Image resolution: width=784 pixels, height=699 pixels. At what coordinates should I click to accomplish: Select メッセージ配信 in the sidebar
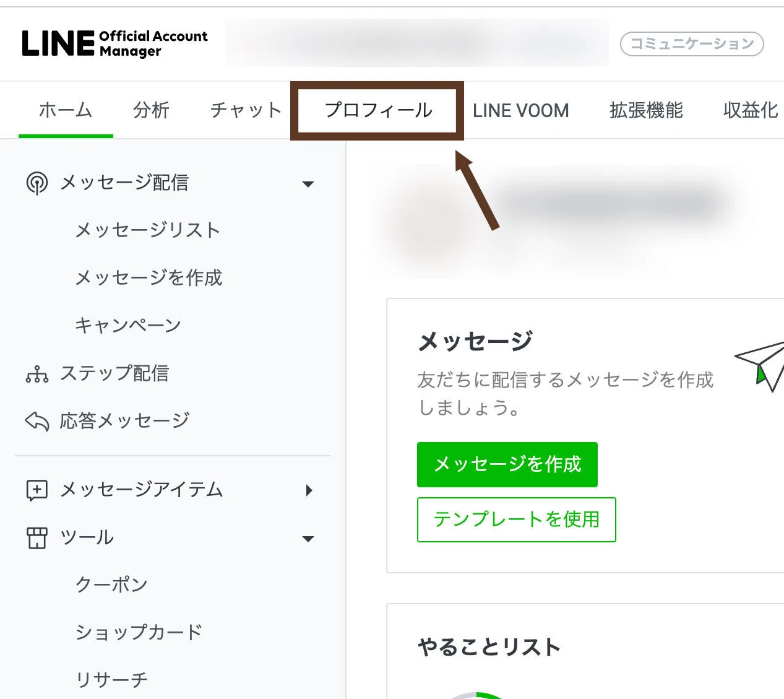coord(124,183)
